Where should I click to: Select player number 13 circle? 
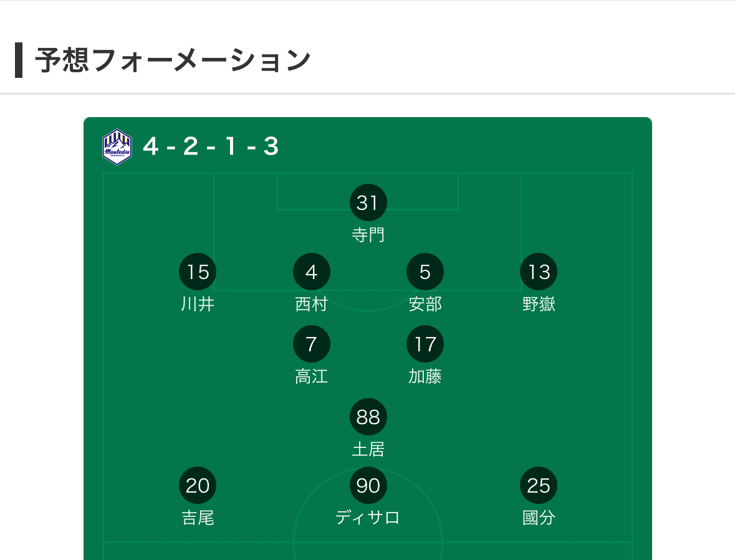coord(539,272)
